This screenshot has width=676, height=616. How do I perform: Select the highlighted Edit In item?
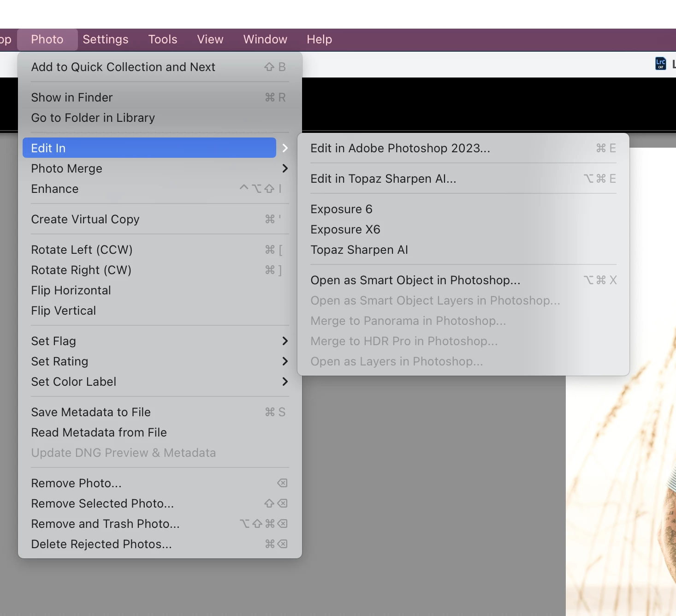click(x=149, y=148)
